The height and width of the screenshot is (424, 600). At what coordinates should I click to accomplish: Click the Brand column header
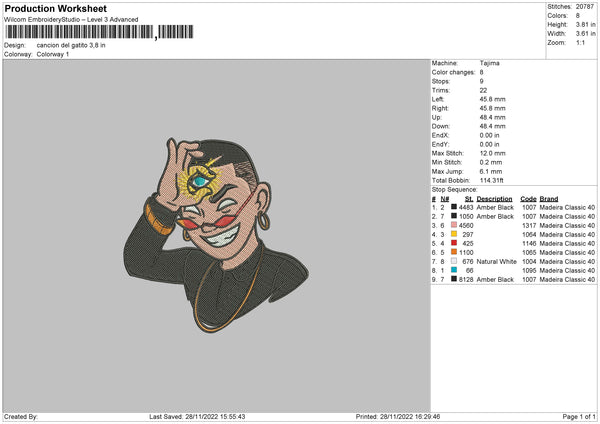(549, 199)
